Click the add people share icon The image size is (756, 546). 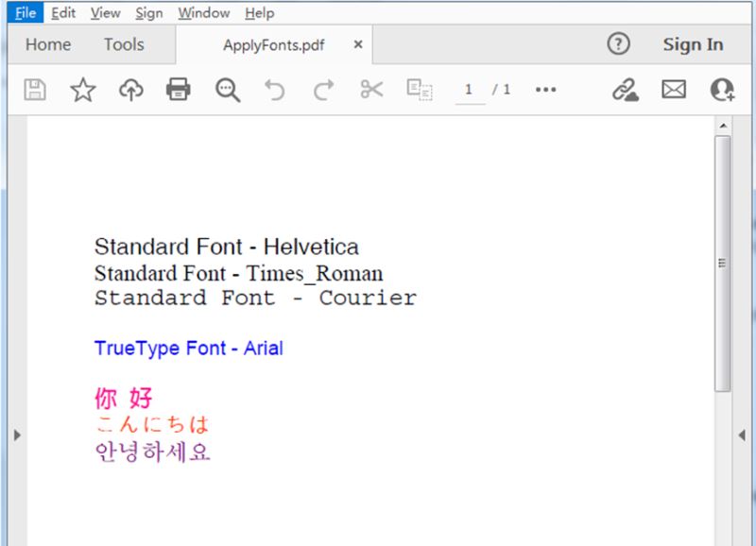coord(722,90)
